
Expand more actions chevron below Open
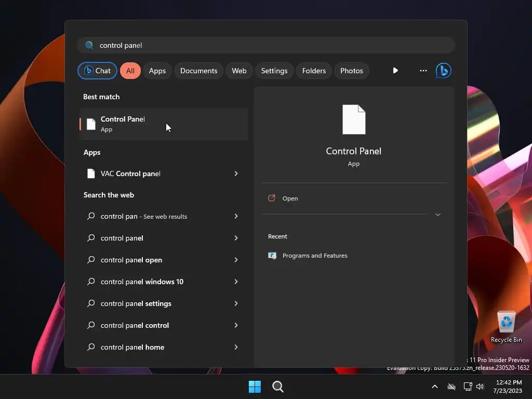(x=437, y=215)
